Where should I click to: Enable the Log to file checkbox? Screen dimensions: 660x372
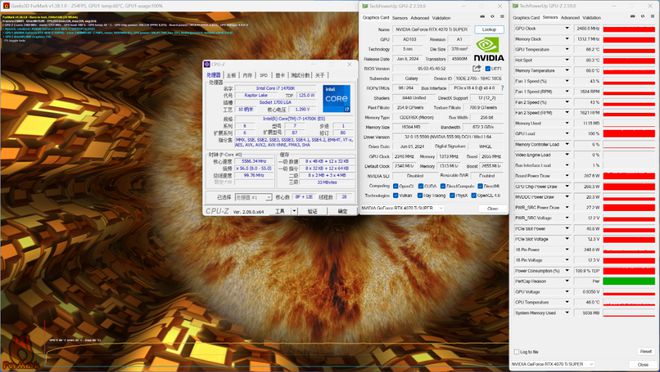click(517, 352)
